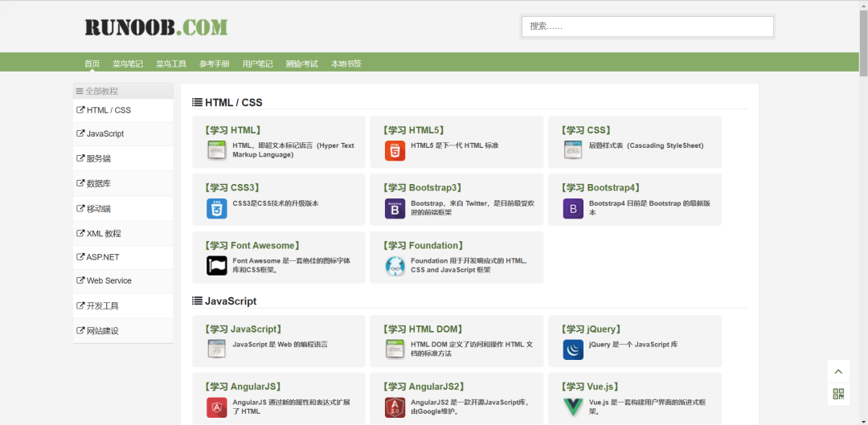Screen dimensions: 868x425
Task: Select JavaScript in the sidebar
Action: pyautogui.click(x=123, y=134)
